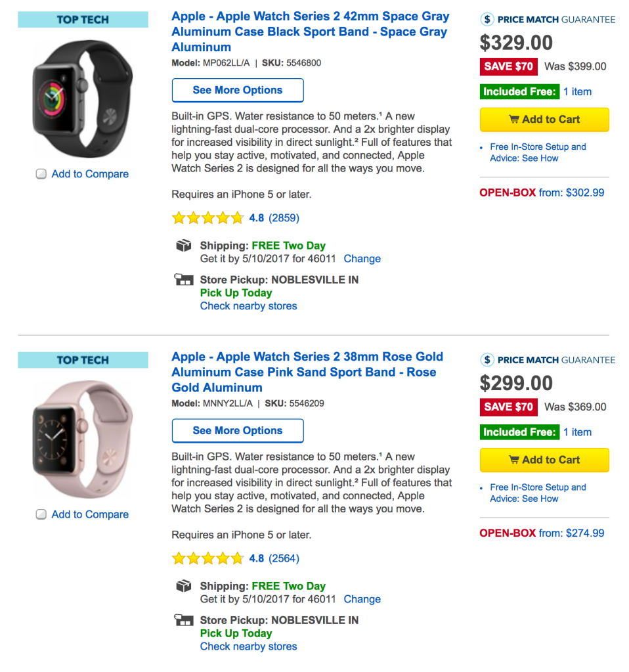Click the star rating of the Rose Gold watch

(x=207, y=558)
